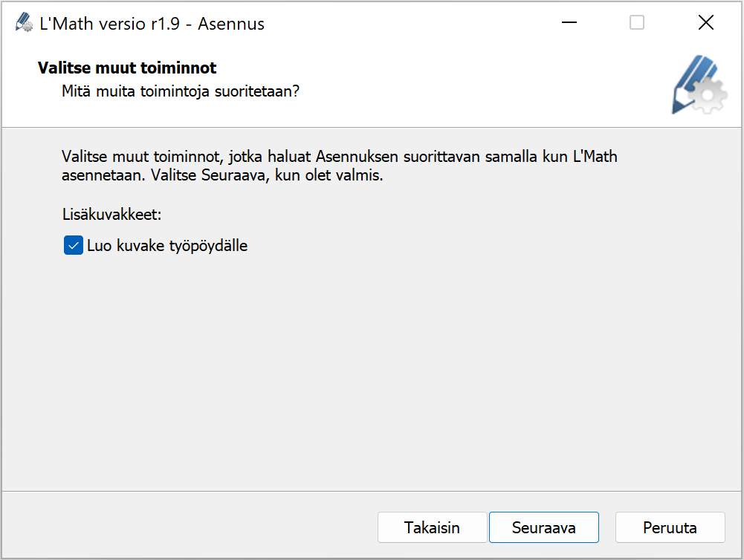Close the L'Math installer window

(x=705, y=23)
